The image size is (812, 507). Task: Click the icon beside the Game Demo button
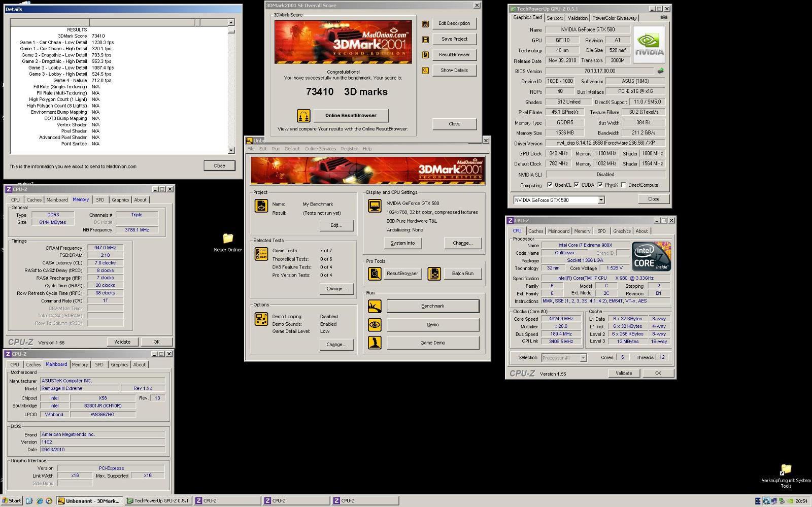[x=375, y=343]
